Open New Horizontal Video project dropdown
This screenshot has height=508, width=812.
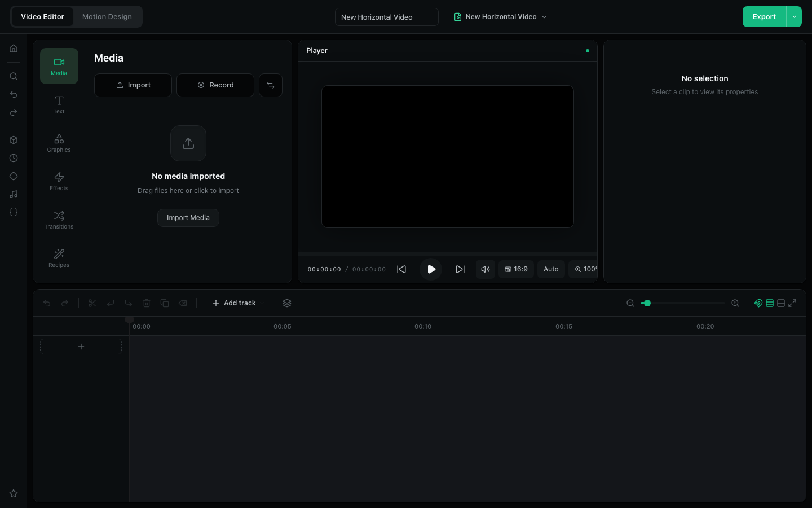501,17
